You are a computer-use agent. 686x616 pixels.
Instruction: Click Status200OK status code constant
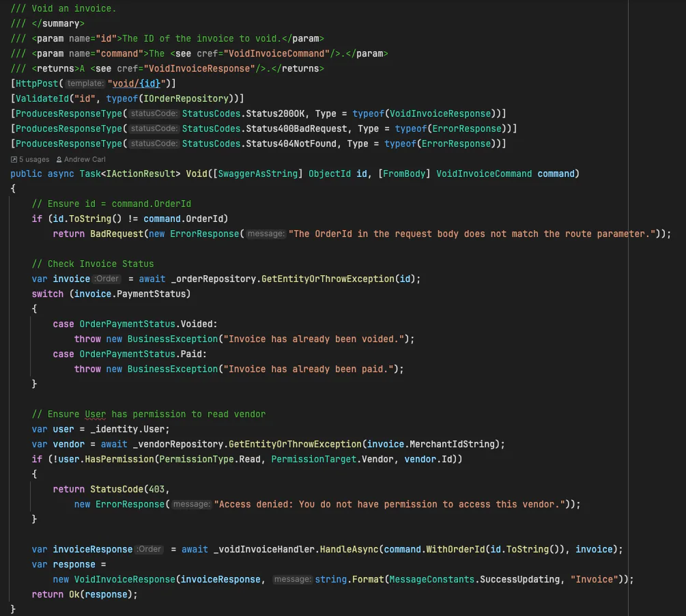pos(275,113)
